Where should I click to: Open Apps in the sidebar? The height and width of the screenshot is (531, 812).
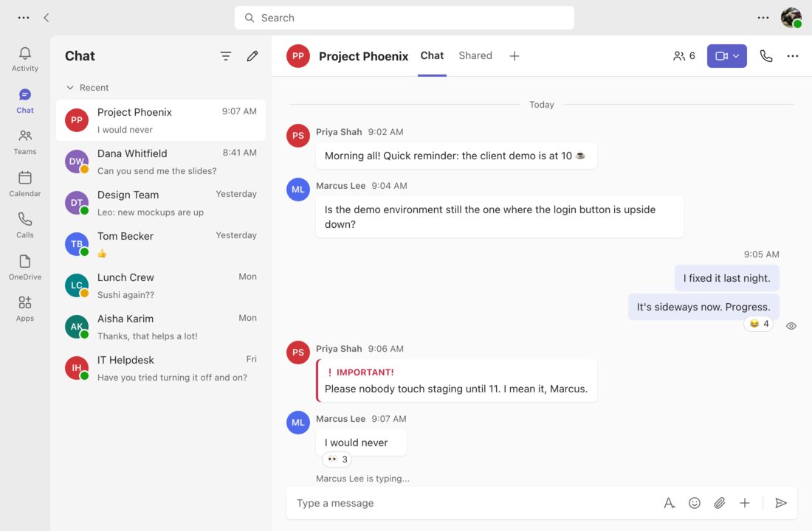pyautogui.click(x=25, y=308)
